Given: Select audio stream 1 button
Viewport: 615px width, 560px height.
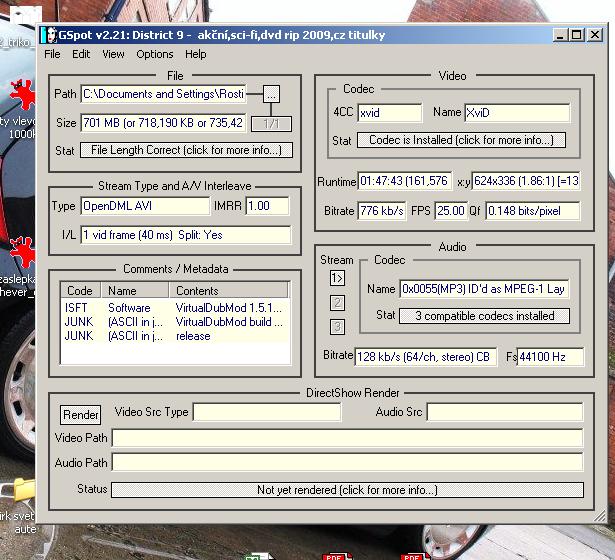Looking at the screenshot, I should pos(337,279).
